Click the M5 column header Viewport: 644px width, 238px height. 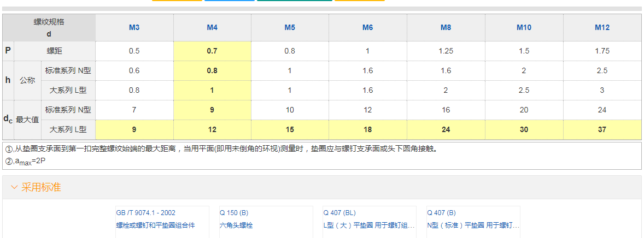click(290, 27)
